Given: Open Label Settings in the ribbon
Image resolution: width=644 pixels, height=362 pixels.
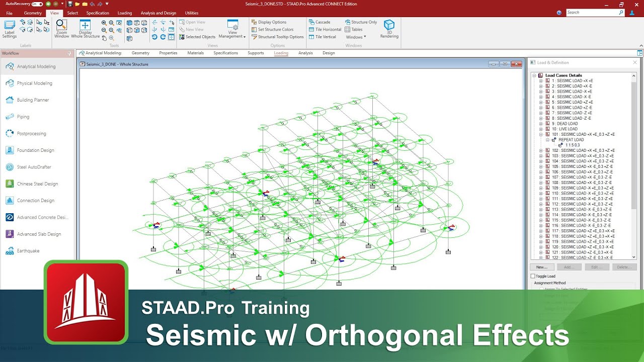Looking at the screenshot, I should click(x=10, y=29).
